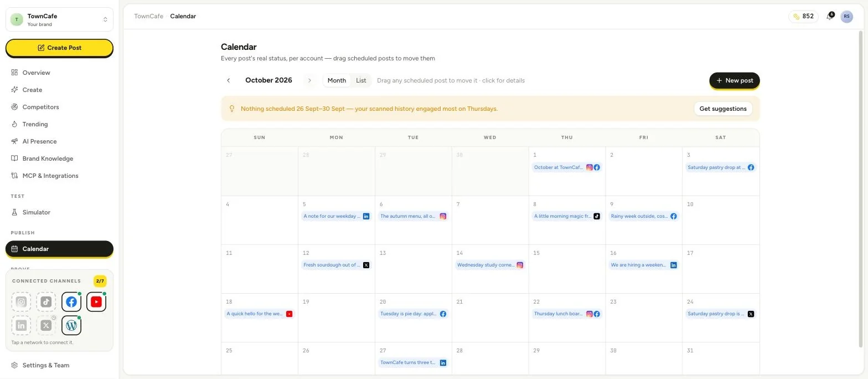Click Instagram icon on 'Wednesday study corne' post
This screenshot has height=379, width=868.
[x=520, y=265]
